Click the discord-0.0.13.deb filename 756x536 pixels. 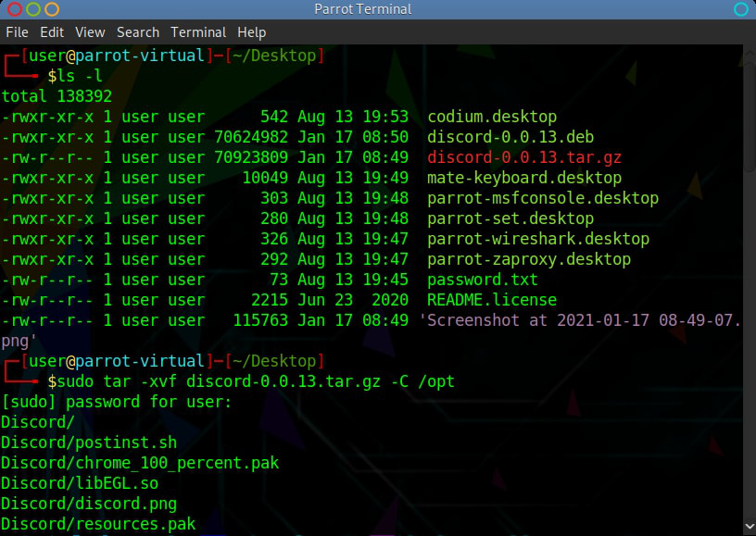point(510,137)
